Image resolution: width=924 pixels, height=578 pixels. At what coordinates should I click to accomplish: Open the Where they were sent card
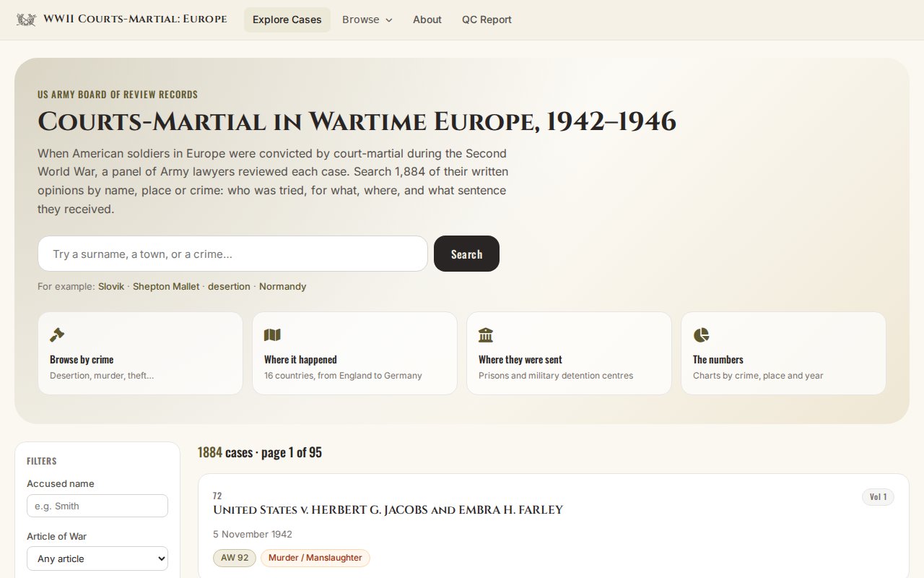click(x=569, y=353)
